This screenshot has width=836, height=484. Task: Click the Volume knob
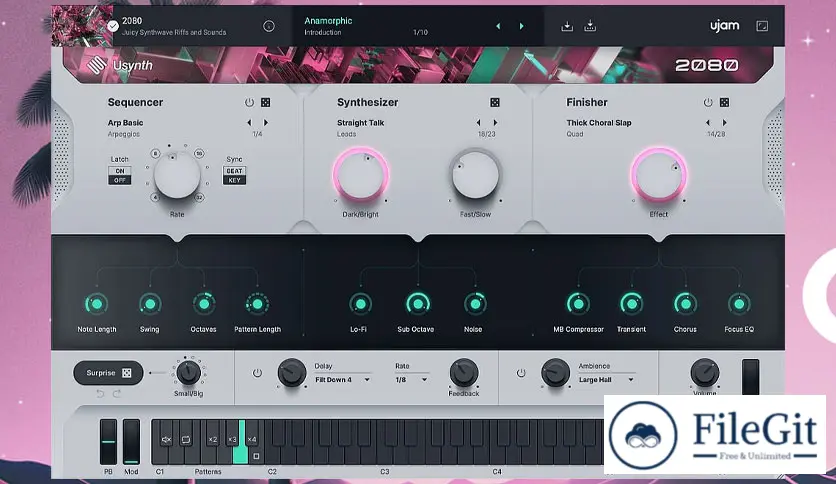(705, 373)
